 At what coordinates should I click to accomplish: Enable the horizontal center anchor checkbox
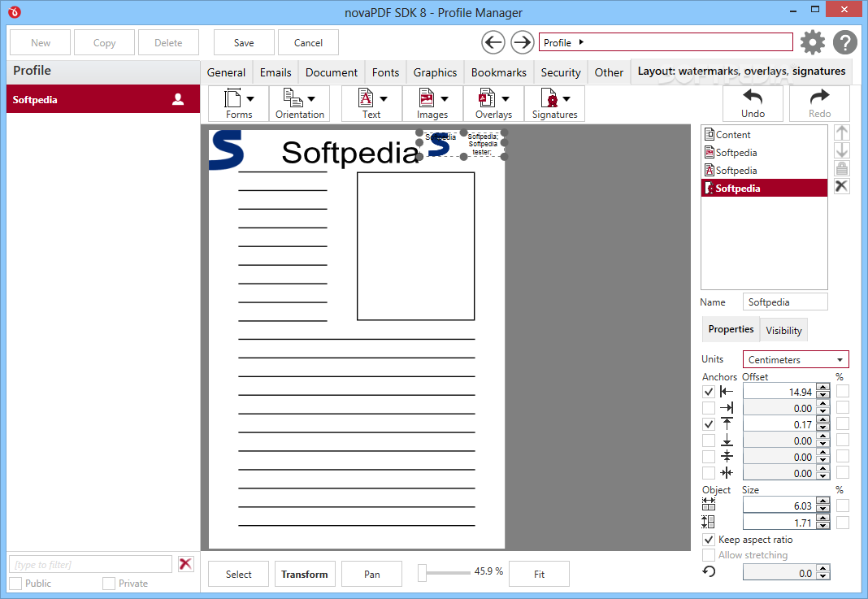[709, 473]
